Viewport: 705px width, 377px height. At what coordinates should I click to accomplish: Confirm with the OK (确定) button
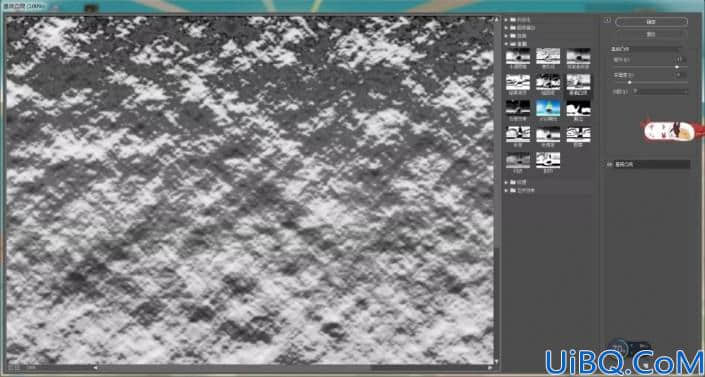tap(651, 22)
